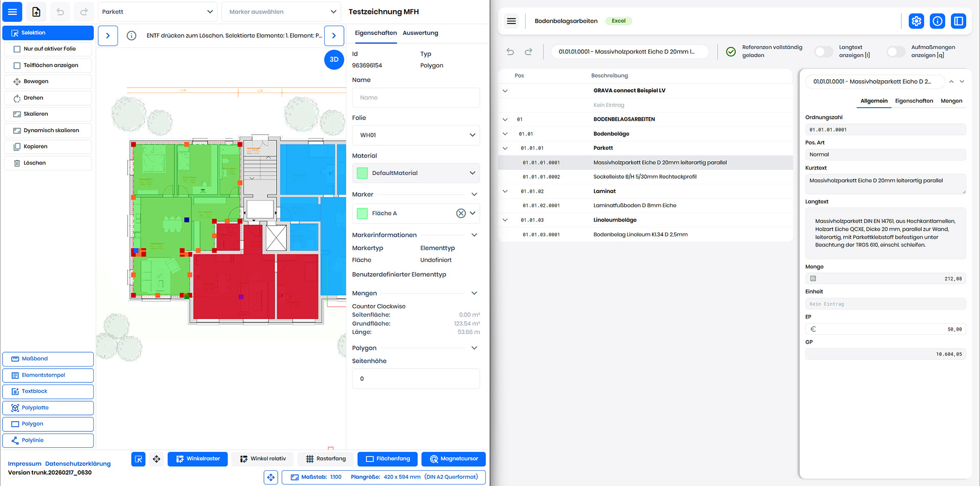Enable Teilflächen anzeigen checkbox
This screenshot has height=486, width=980.
17,65
